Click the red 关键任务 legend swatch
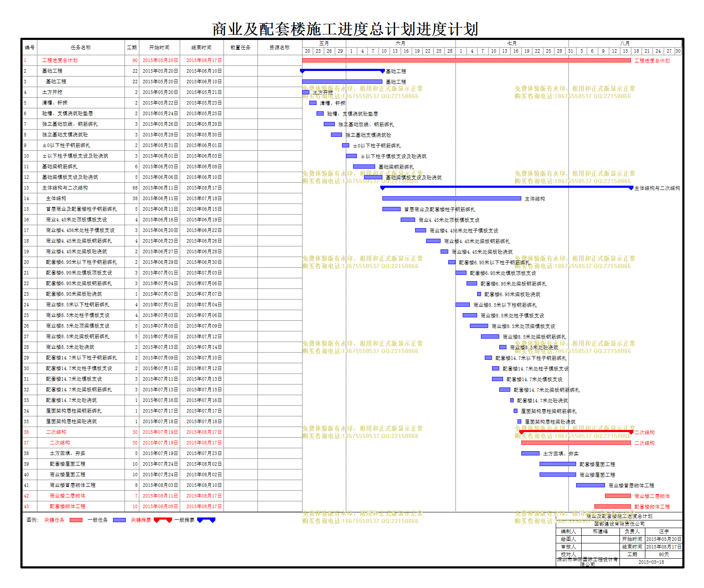704x588 pixels. pyautogui.click(x=76, y=520)
